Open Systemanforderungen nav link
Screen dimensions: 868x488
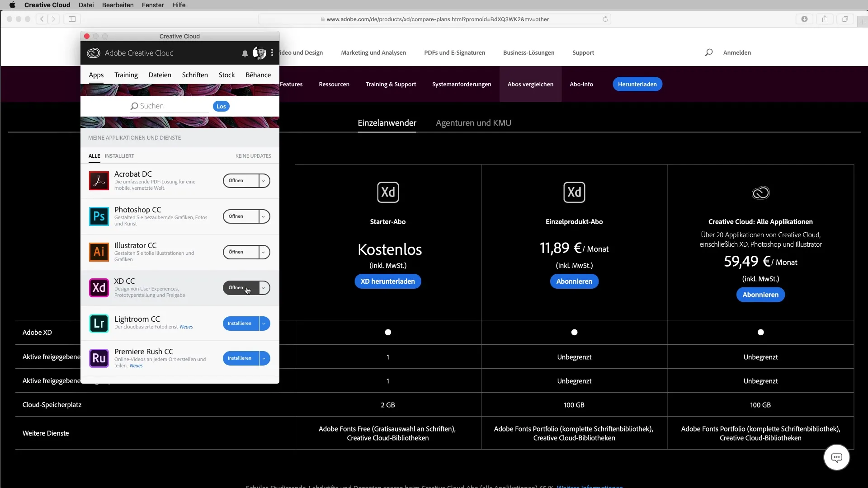coord(462,84)
